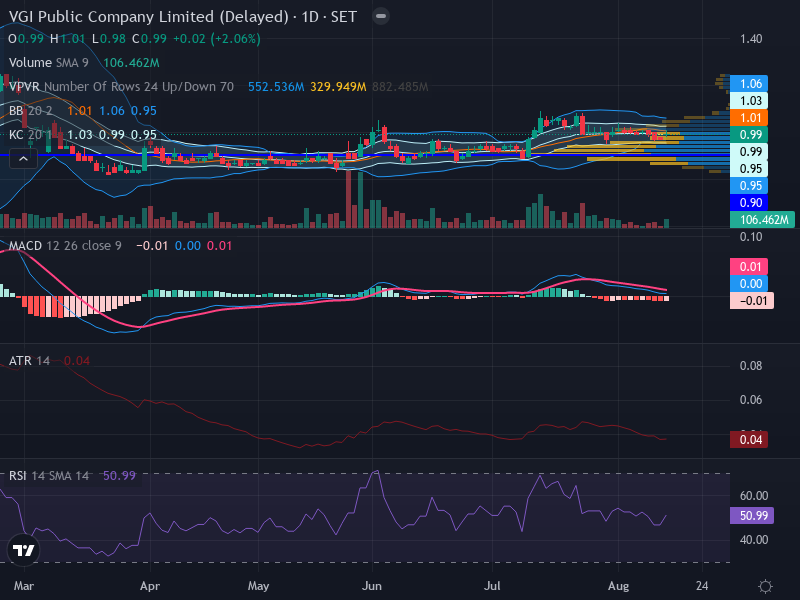Open the BB 20 2 indicator legend
Viewport: 800px width, 600px height.
(31, 111)
